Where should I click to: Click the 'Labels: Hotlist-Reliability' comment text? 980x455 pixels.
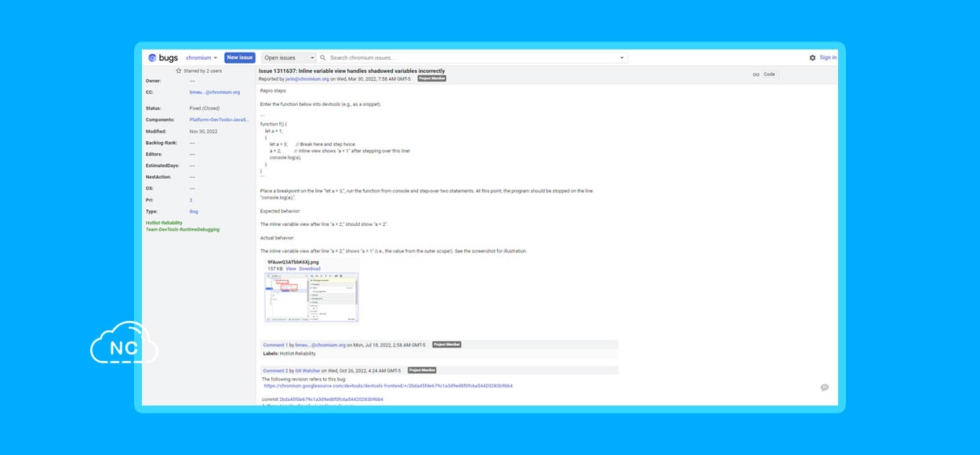tap(289, 354)
